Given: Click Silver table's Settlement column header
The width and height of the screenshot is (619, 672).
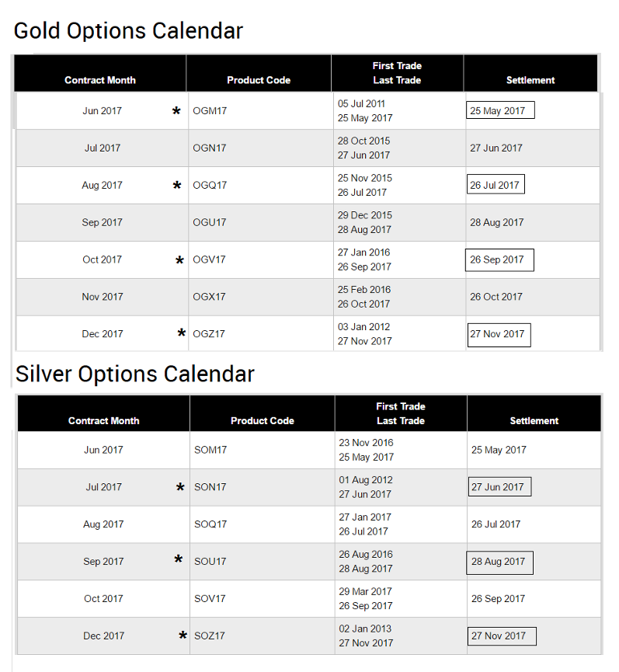Looking at the screenshot, I should click(x=534, y=420).
